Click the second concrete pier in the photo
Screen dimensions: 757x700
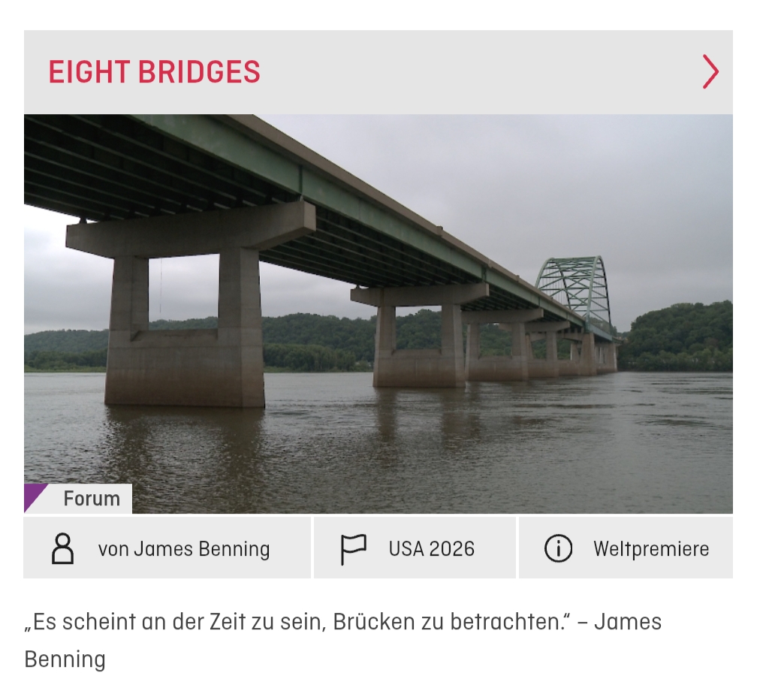click(x=419, y=336)
